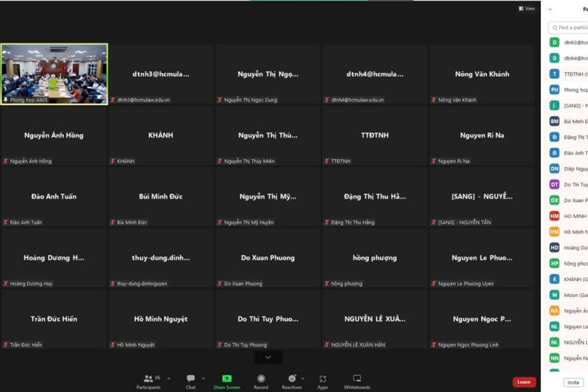Expand the arrow next to Reactions
Screen dimensions: 588x392
click(303, 379)
